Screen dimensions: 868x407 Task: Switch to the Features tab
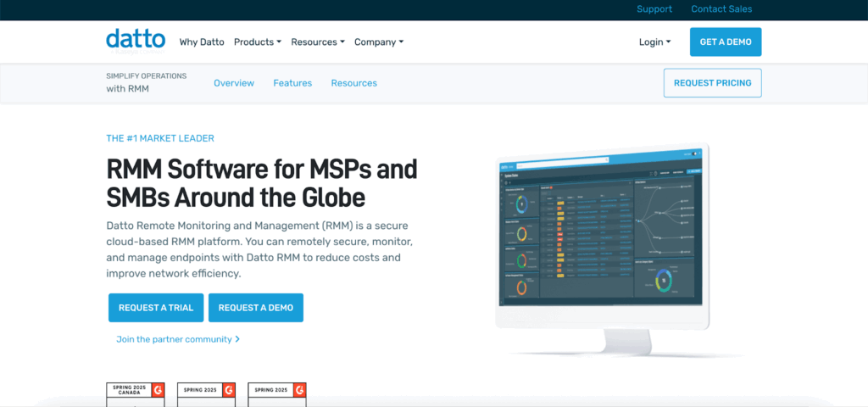point(292,83)
